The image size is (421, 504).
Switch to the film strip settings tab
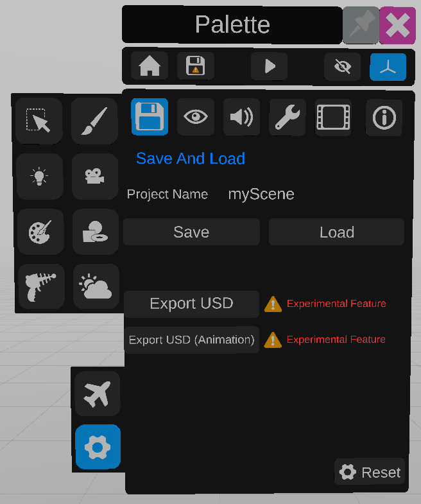(333, 117)
